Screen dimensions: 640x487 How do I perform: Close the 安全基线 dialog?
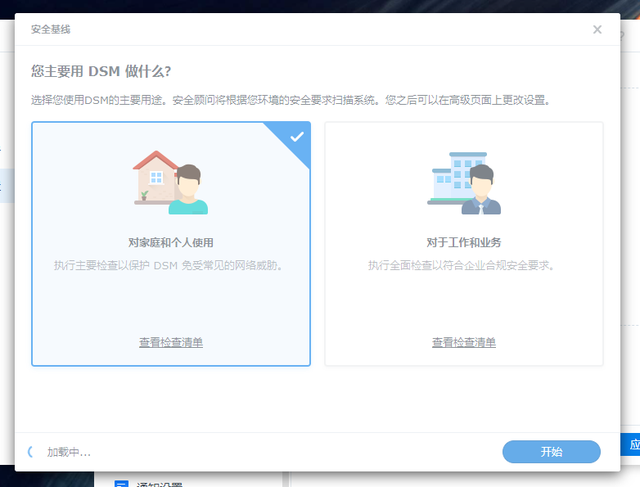tap(597, 29)
